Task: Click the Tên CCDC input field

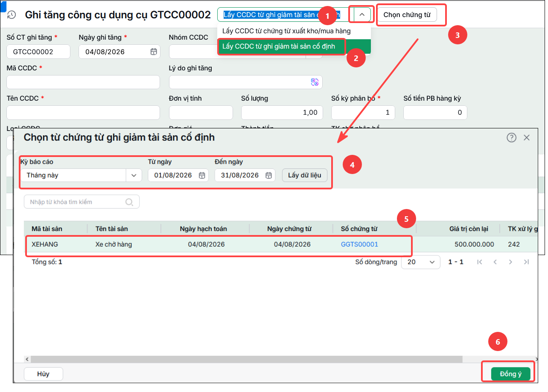Action: [83, 113]
